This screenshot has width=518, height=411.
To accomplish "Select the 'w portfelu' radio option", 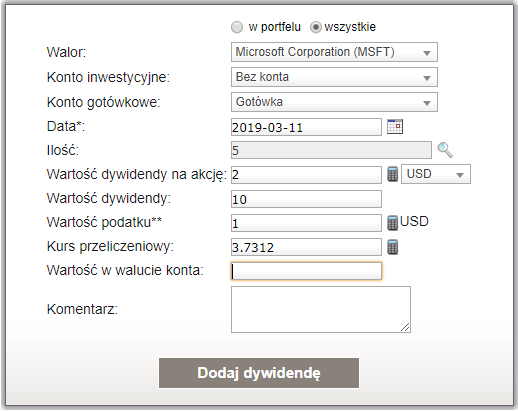I will click(237, 27).
